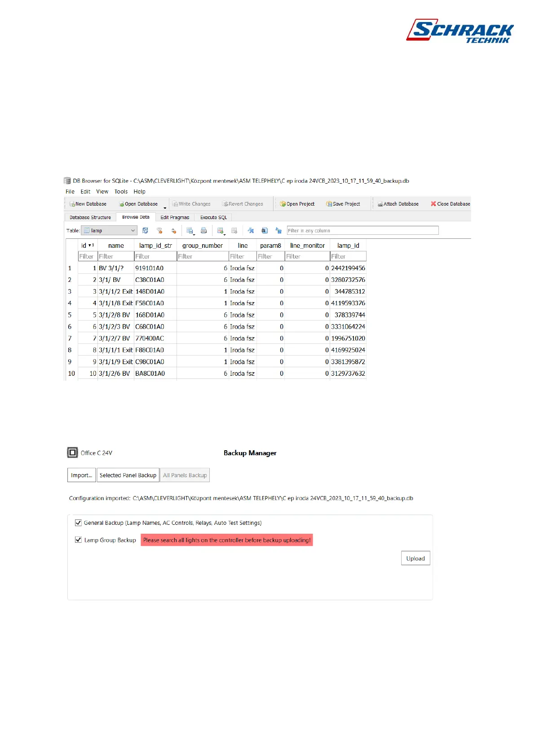
Task: Sort by the name column header
Action: [x=116, y=246]
